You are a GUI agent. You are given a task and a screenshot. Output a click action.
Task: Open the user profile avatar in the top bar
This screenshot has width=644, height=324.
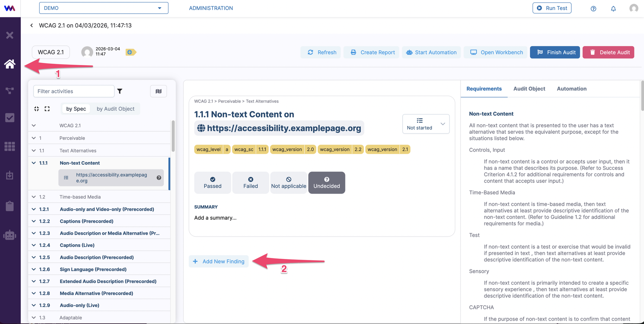click(634, 8)
